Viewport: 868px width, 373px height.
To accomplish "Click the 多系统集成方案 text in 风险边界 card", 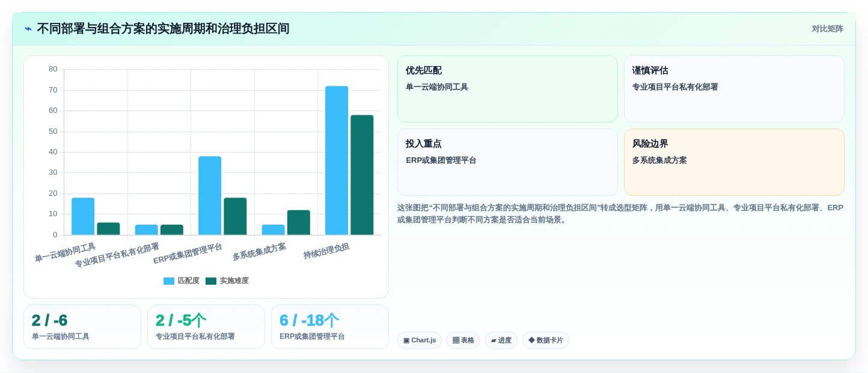I will [659, 160].
